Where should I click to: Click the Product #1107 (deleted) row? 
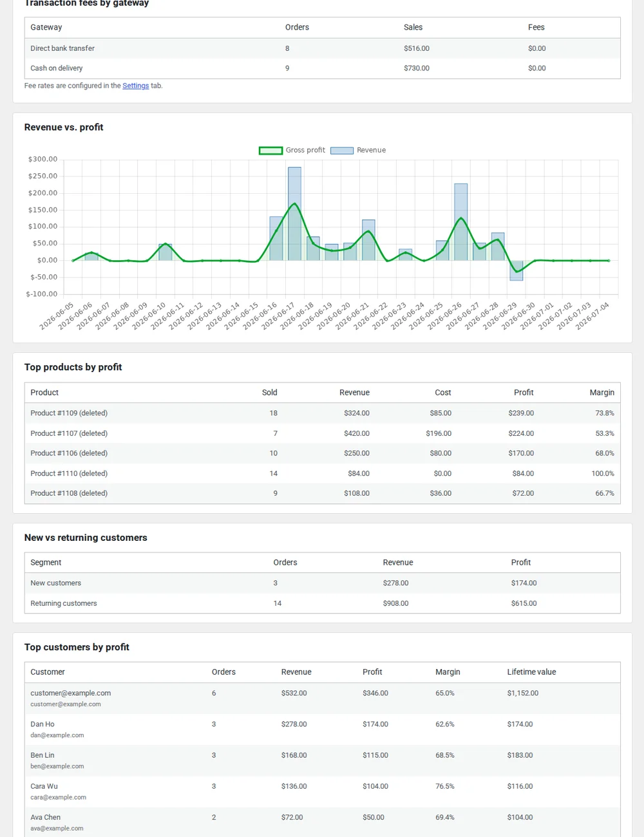click(x=322, y=433)
